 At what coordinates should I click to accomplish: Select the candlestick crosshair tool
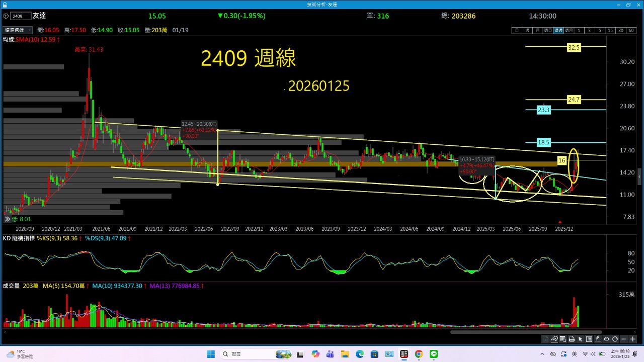pos(597,339)
